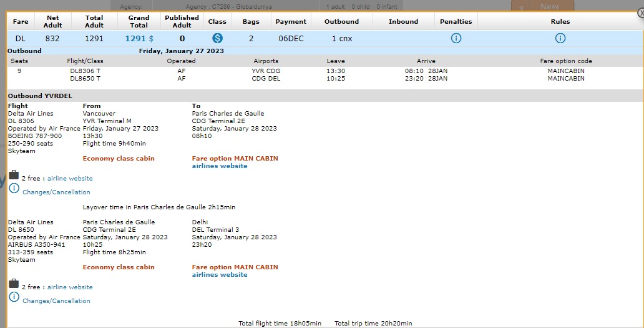644x328 pixels.
Task: Click the Grand Total column header
Action: pos(139,21)
